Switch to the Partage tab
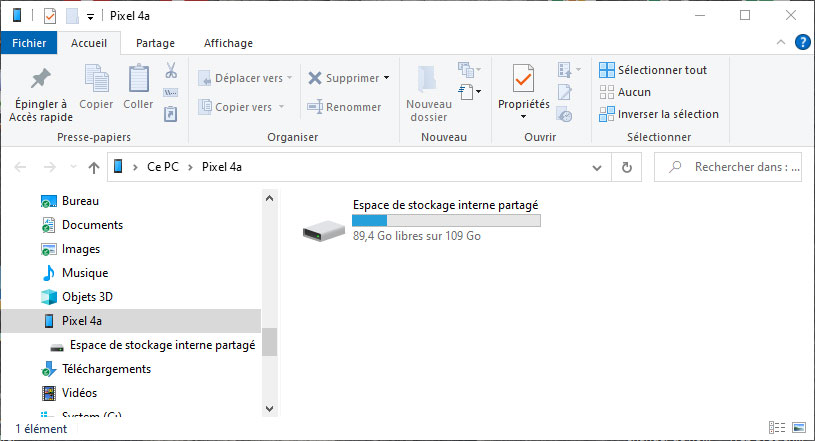Viewport: 815px width, 441px height. coord(155,43)
